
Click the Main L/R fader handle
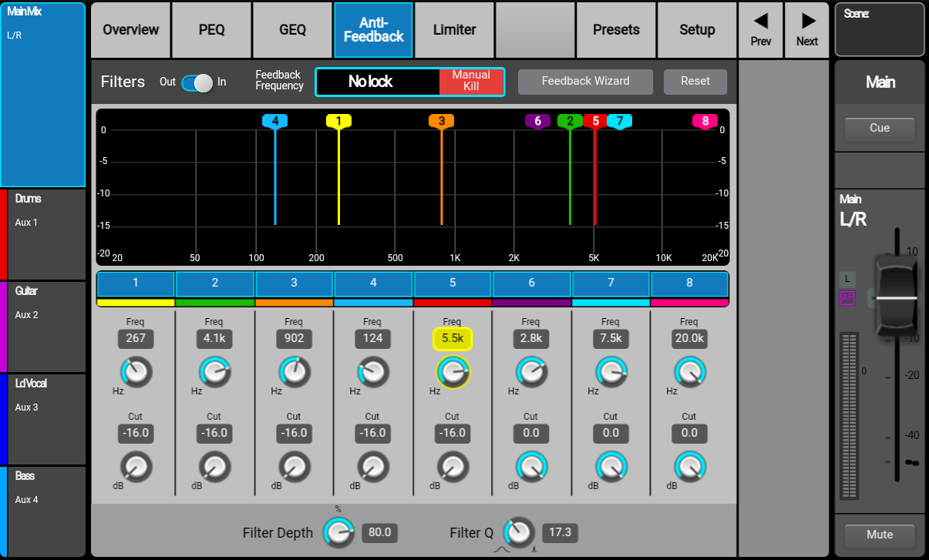point(896,296)
